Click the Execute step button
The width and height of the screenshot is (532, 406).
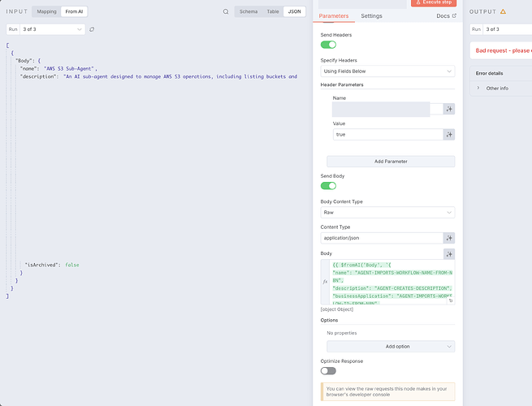[434, 2]
